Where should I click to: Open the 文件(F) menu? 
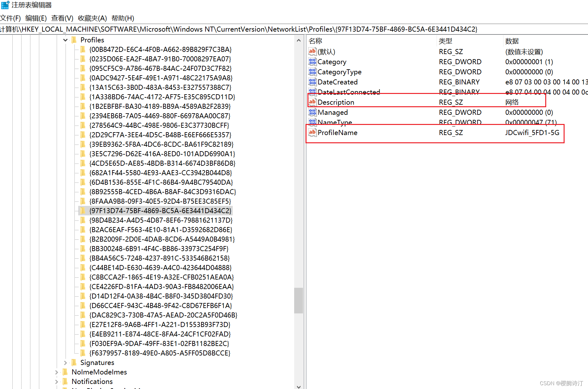tap(10, 18)
